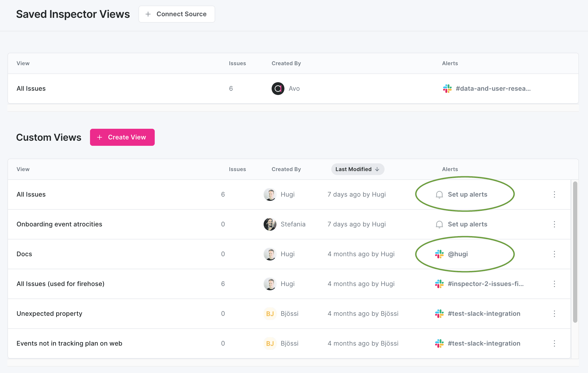Open @hugi alert settings on Docs row
Image resolution: width=588 pixels, height=373 pixels.
pos(458,254)
